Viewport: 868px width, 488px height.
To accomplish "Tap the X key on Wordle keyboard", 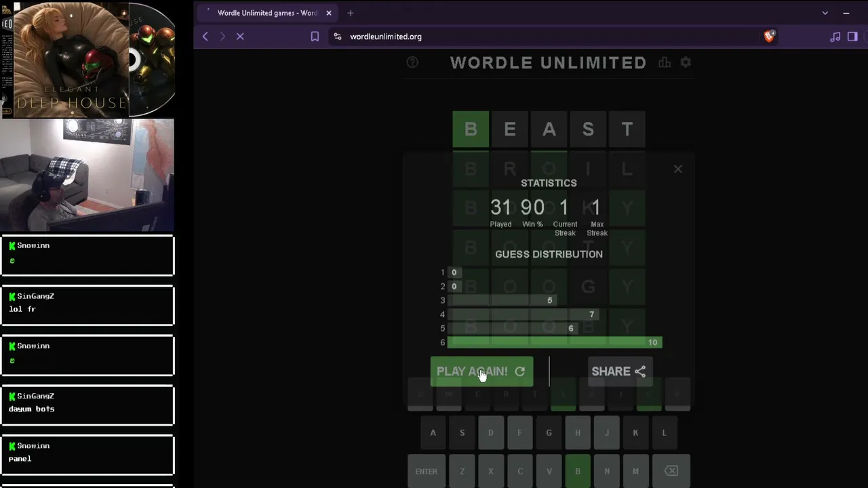I will point(491,471).
